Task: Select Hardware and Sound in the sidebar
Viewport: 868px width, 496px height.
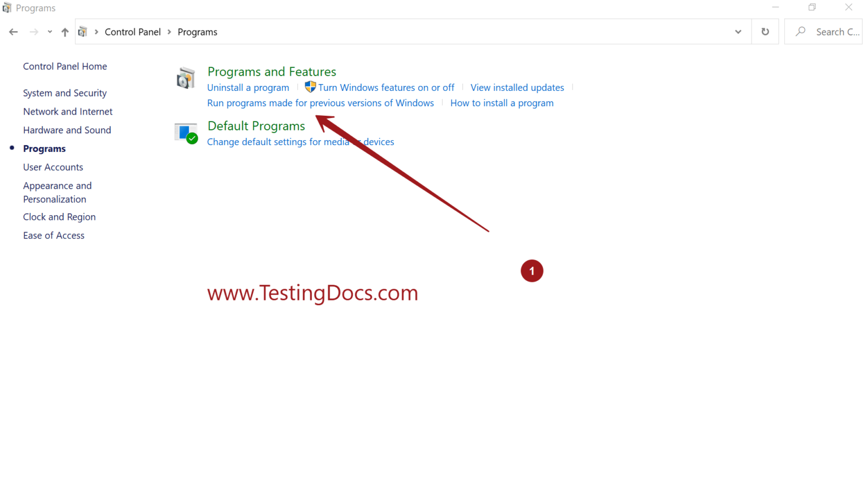Action: coord(67,130)
